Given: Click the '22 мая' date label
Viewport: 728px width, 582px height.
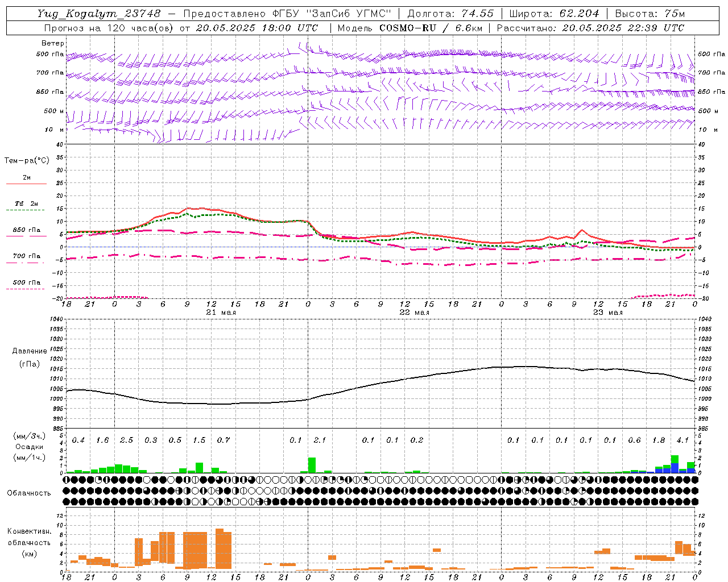Looking at the screenshot, I should [x=415, y=313].
